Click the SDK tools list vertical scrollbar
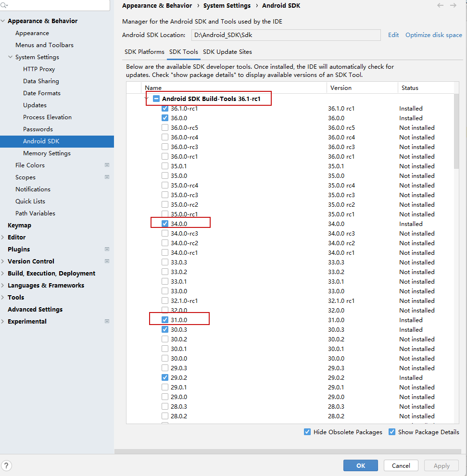This screenshot has width=467, height=476. tap(456, 131)
